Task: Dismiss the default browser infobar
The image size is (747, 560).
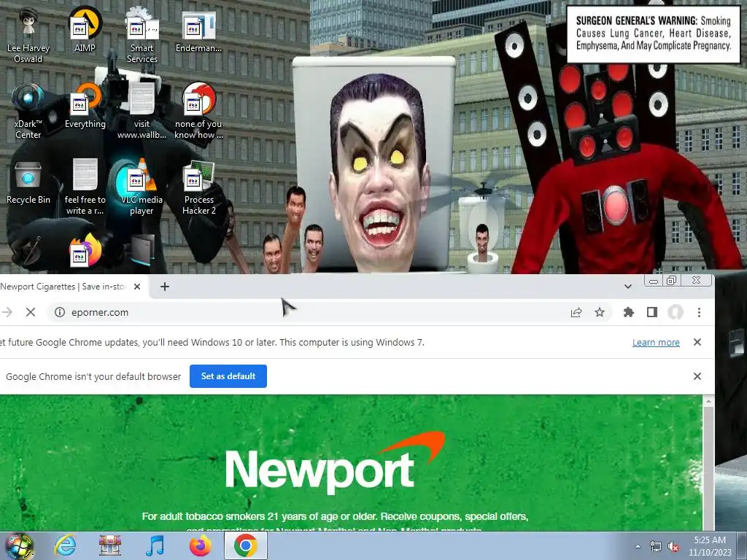Action: (697, 376)
